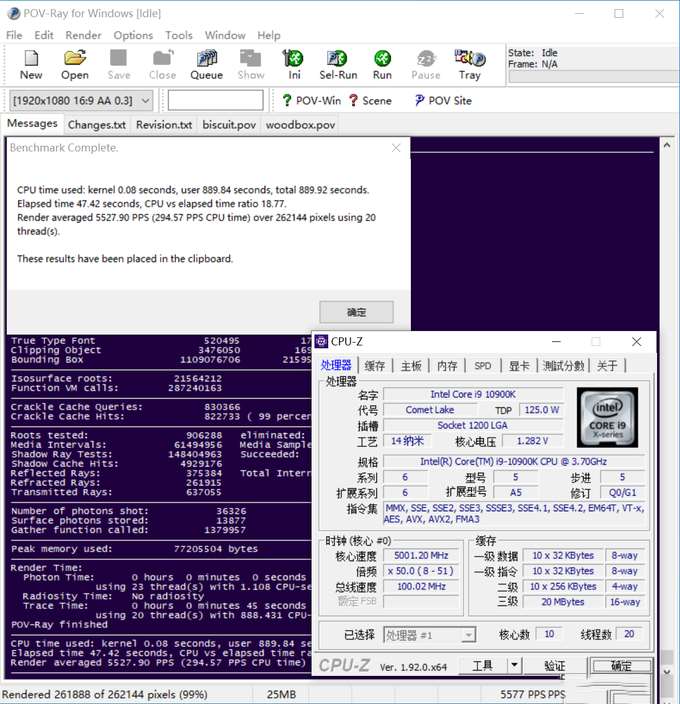Click the Pause render icon
The height and width of the screenshot is (704, 680).
(426, 65)
